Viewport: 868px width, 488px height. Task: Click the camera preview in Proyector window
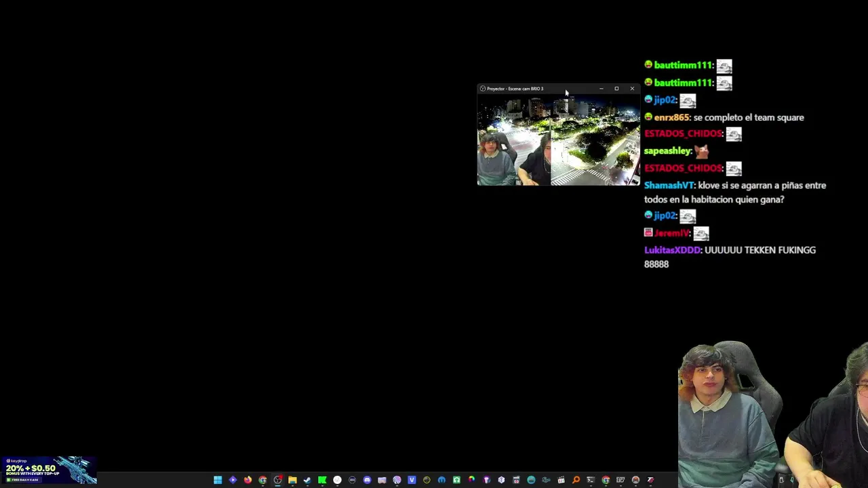(x=558, y=140)
